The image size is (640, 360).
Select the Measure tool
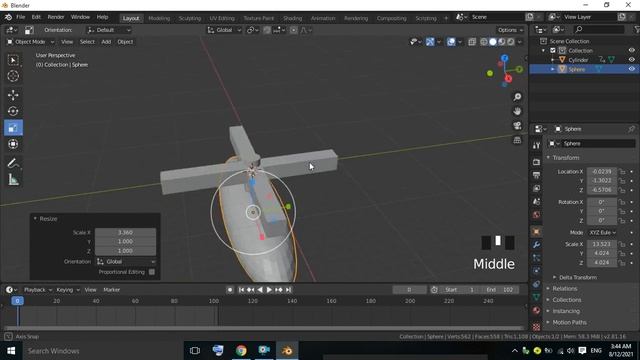click(x=13, y=180)
